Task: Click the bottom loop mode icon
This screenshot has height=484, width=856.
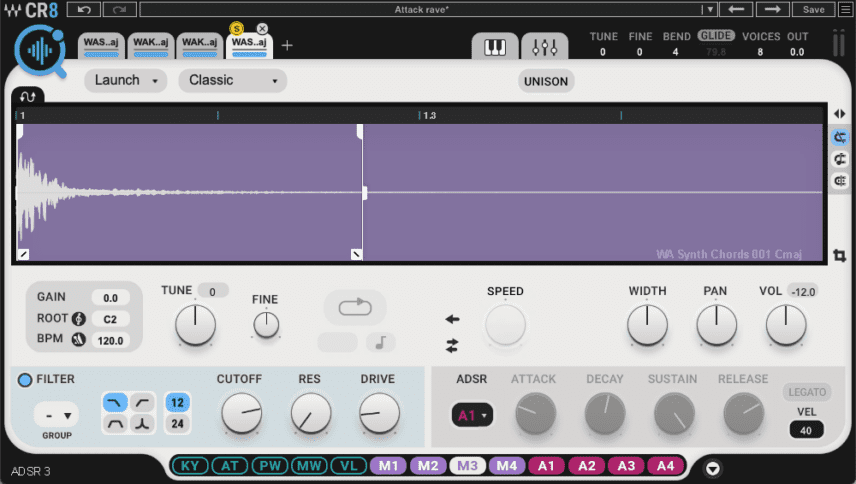Action: pos(840,181)
